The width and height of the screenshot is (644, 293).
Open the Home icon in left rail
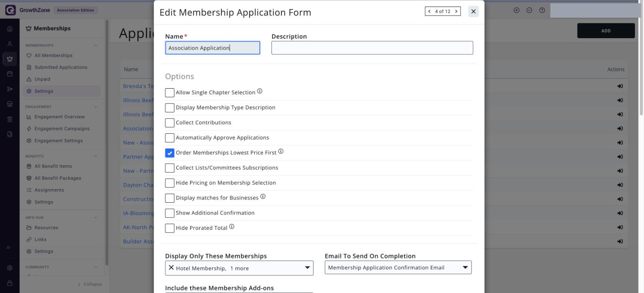[10, 29]
